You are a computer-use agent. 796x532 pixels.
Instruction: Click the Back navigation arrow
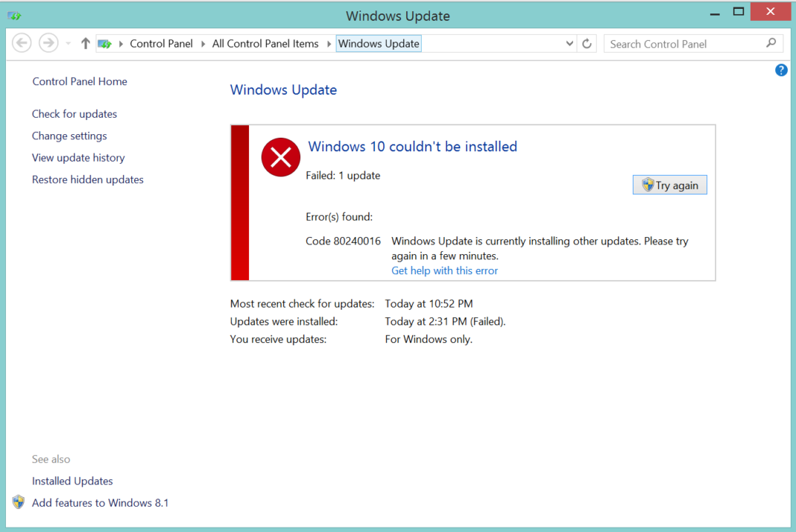pos(22,42)
